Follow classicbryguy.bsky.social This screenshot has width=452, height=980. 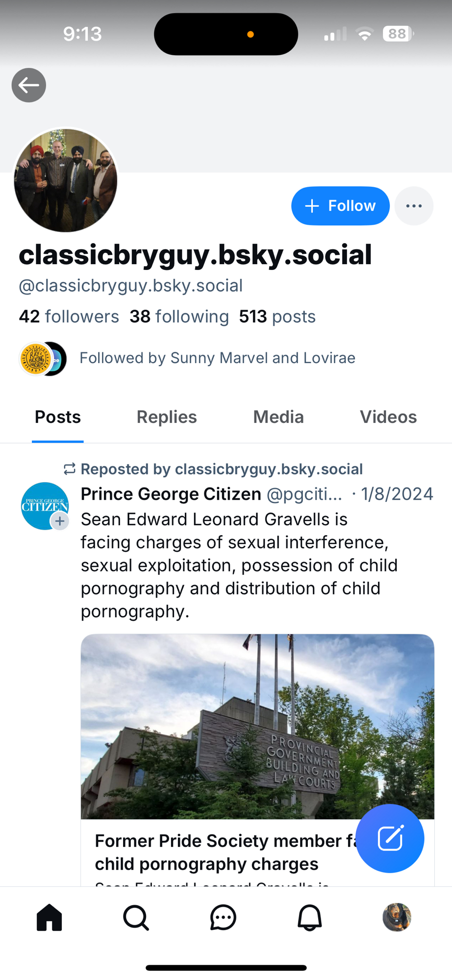pyautogui.click(x=340, y=206)
